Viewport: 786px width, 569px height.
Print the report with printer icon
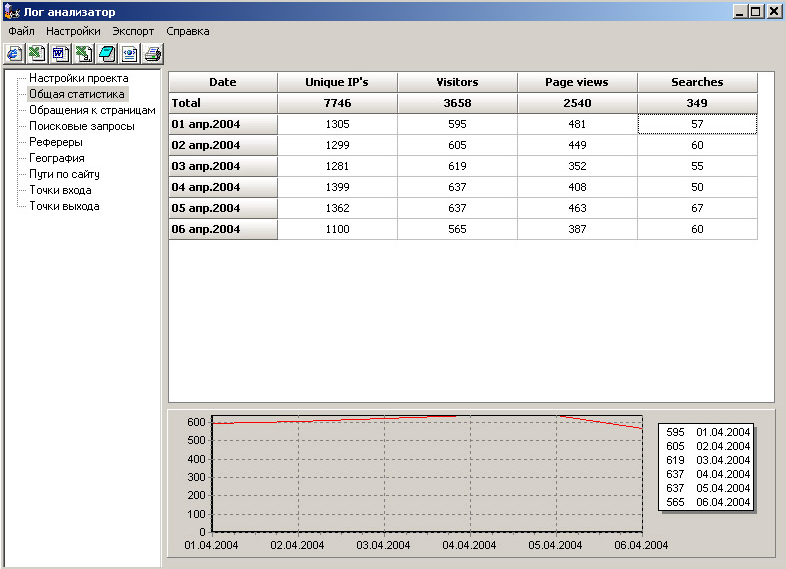pyautogui.click(x=152, y=54)
